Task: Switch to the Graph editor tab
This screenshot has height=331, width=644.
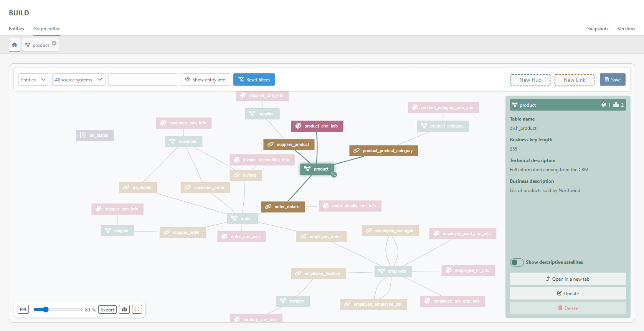Action: (46, 29)
